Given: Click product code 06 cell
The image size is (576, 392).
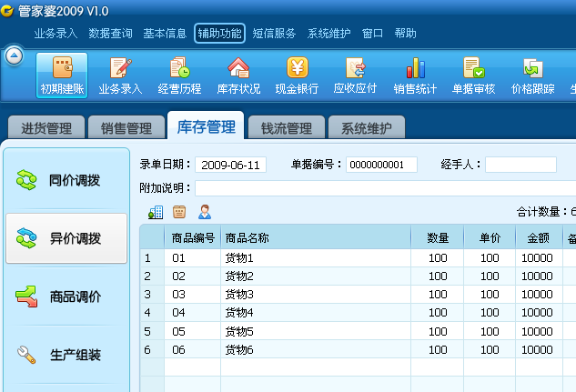Looking at the screenshot, I should pyautogui.click(x=193, y=349).
